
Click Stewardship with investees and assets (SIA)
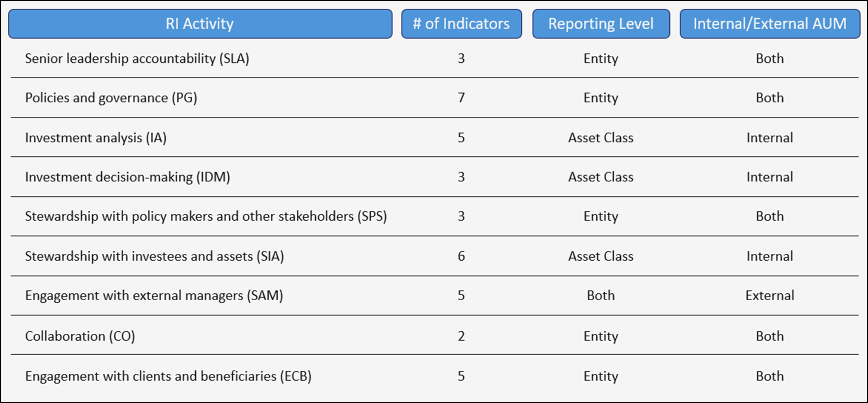(154, 256)
